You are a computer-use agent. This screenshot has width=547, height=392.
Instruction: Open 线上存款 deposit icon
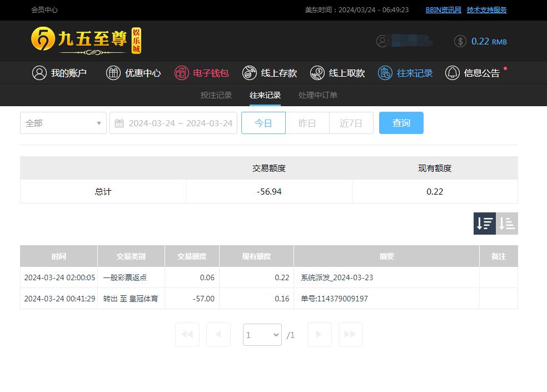[250, 73]
